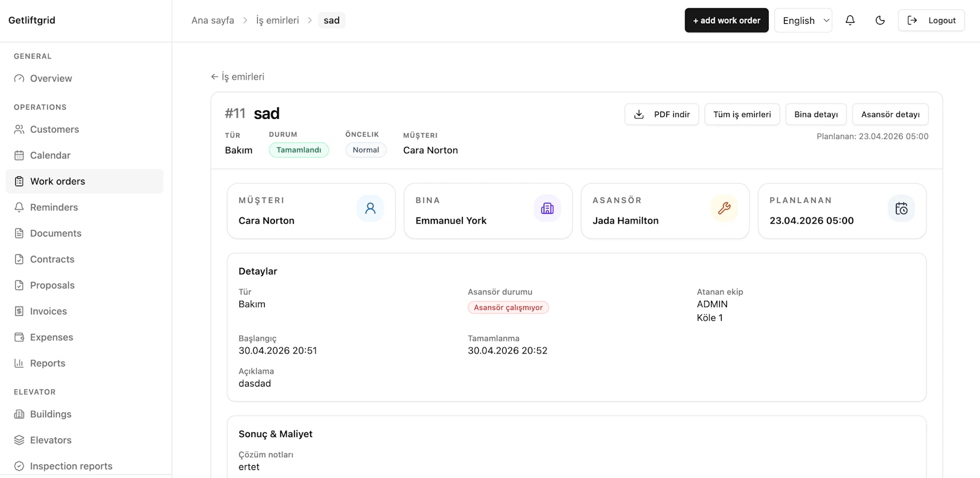Click the #11 work order number
980x478 pixels.
[x=235, y=113]
